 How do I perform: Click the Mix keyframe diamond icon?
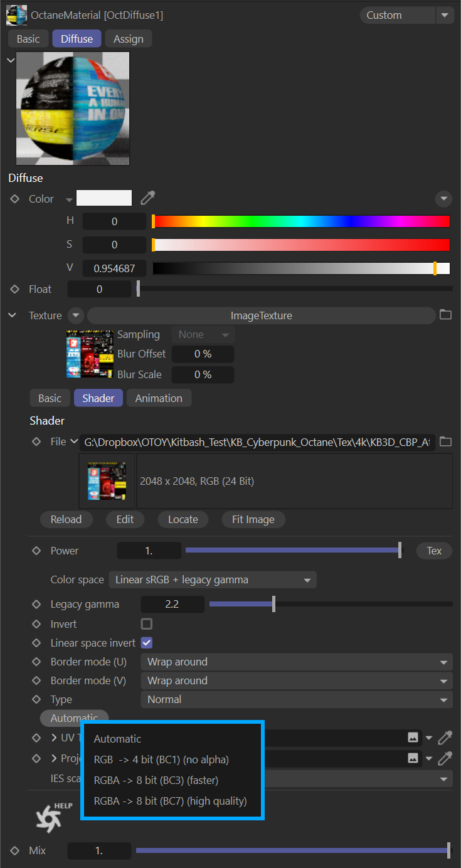[15, 851]
